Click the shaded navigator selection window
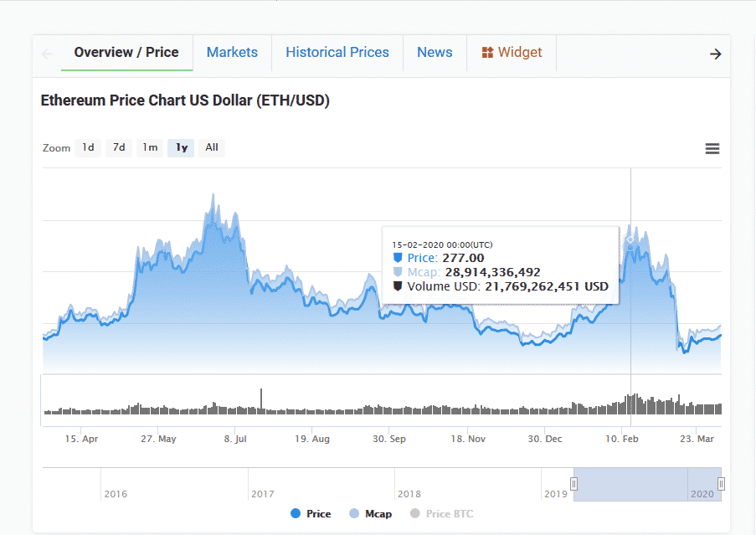This screenshot has width=756, height=535. coord(647,485)
